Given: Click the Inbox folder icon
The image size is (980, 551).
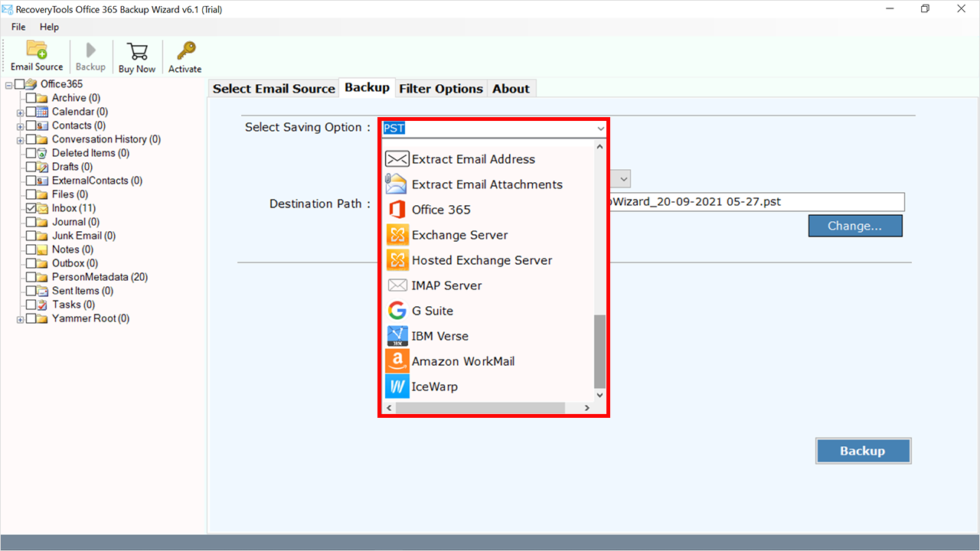Looking at the screenshot, I should (x=44, y=208).
